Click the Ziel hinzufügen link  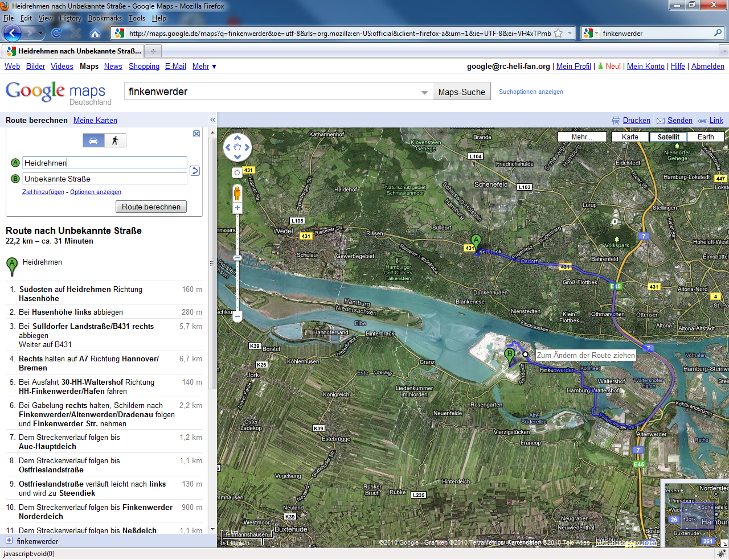(x=43, y=192)
